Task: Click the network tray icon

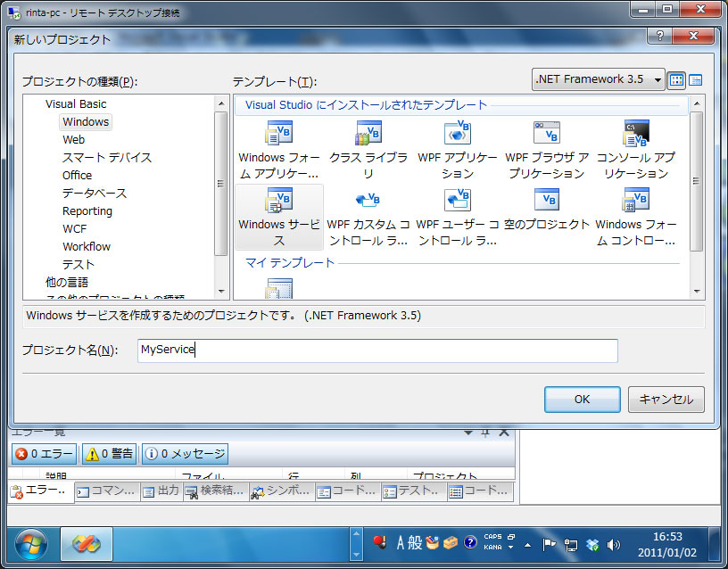Action: (571, 545)
